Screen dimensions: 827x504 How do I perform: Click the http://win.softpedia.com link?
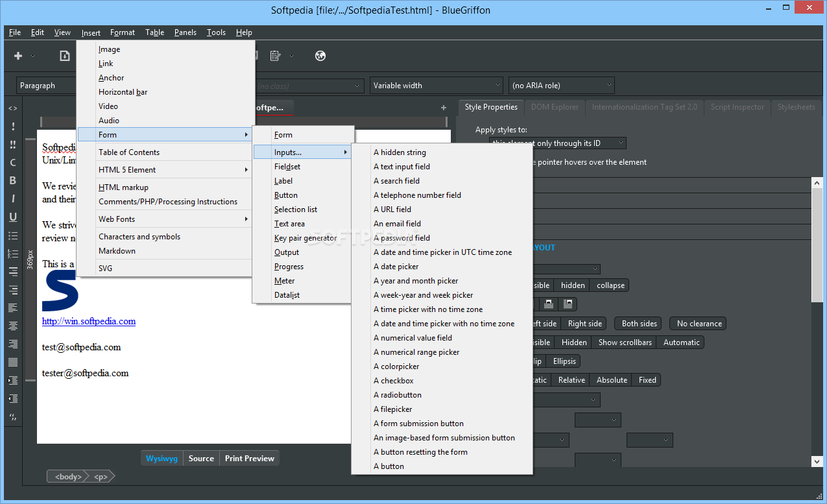point(89,321)
